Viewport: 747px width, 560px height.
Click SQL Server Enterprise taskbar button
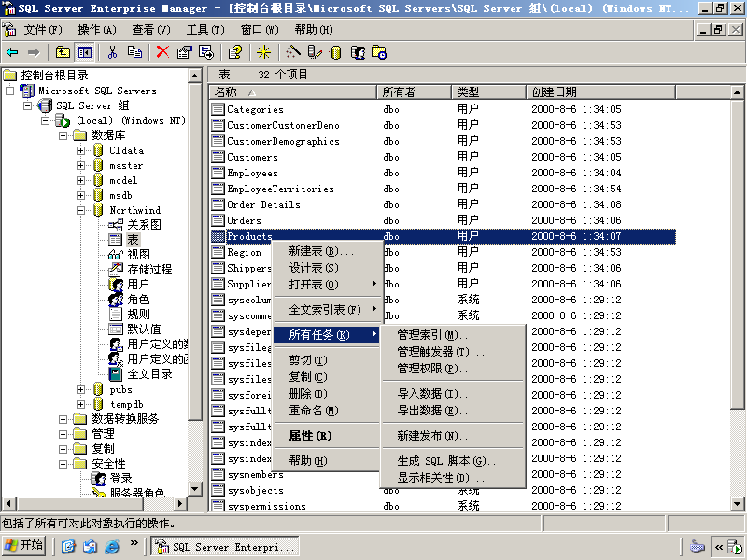(225, 546)
